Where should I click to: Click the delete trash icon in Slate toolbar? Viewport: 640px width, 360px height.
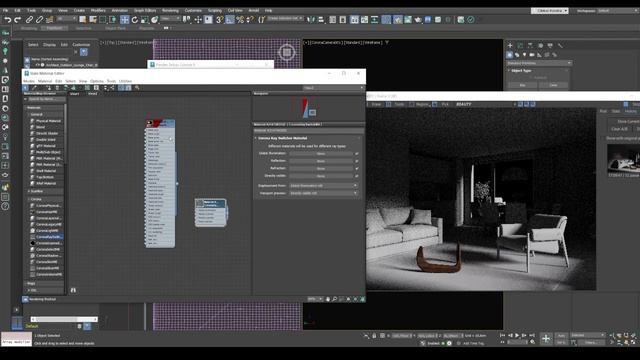(57, 88)
